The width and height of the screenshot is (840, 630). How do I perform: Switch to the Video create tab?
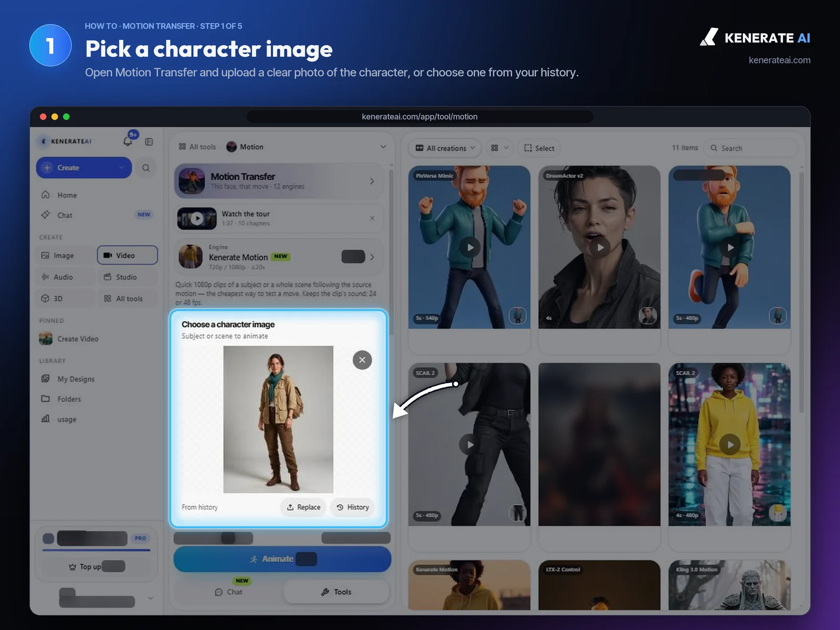tap(127, 255)
